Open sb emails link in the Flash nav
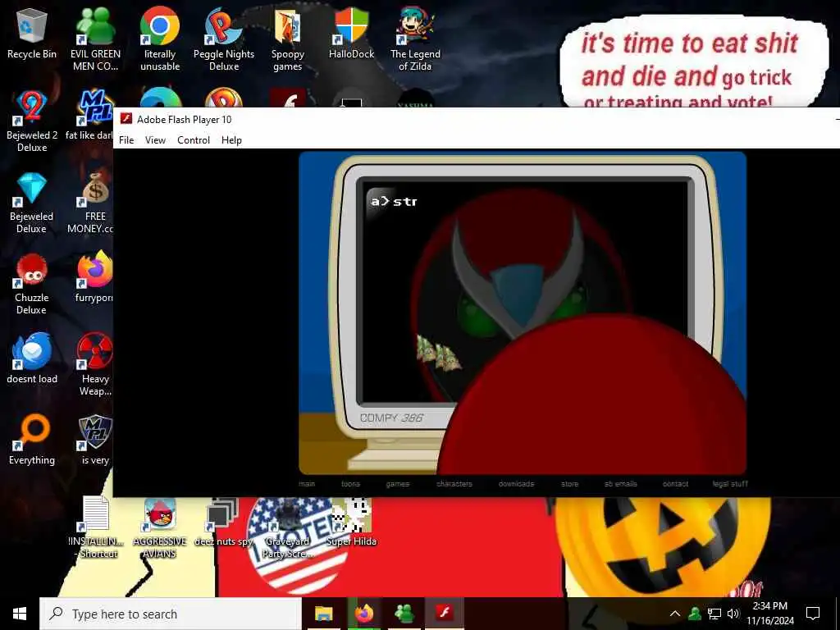This screenshot has height=630, width=840. [621, 484]
